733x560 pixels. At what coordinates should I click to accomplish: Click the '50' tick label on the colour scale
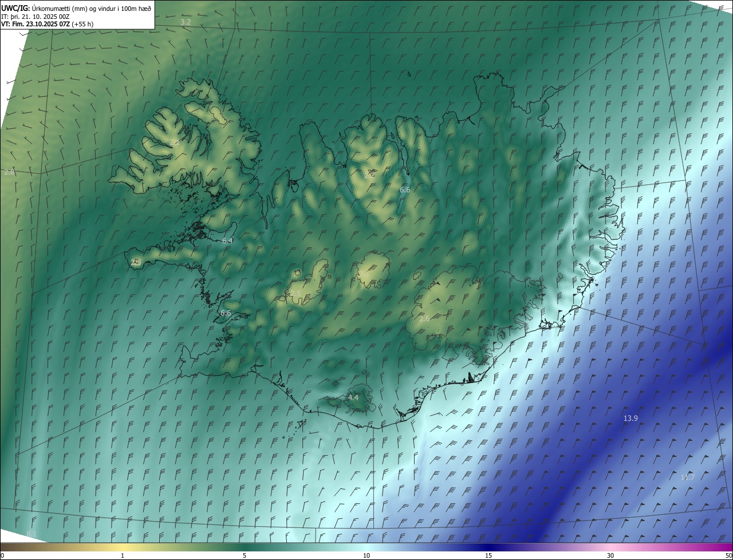coord(728,555)
